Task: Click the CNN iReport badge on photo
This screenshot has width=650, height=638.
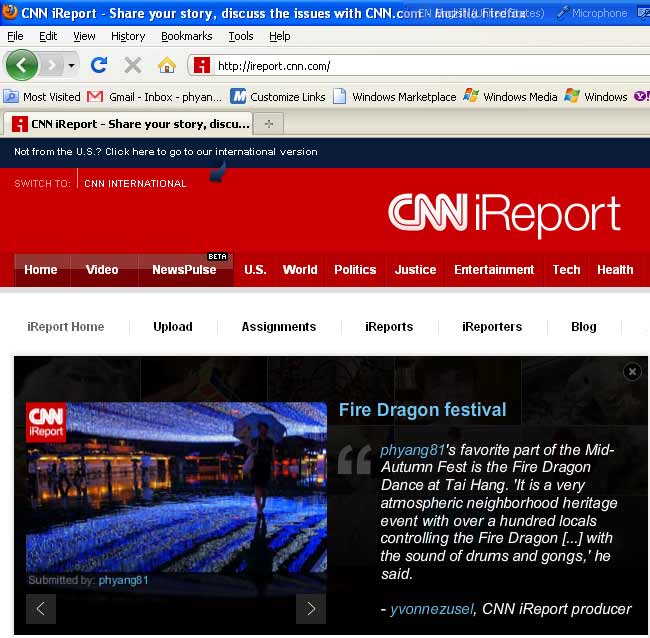Action: pos(46,422)
